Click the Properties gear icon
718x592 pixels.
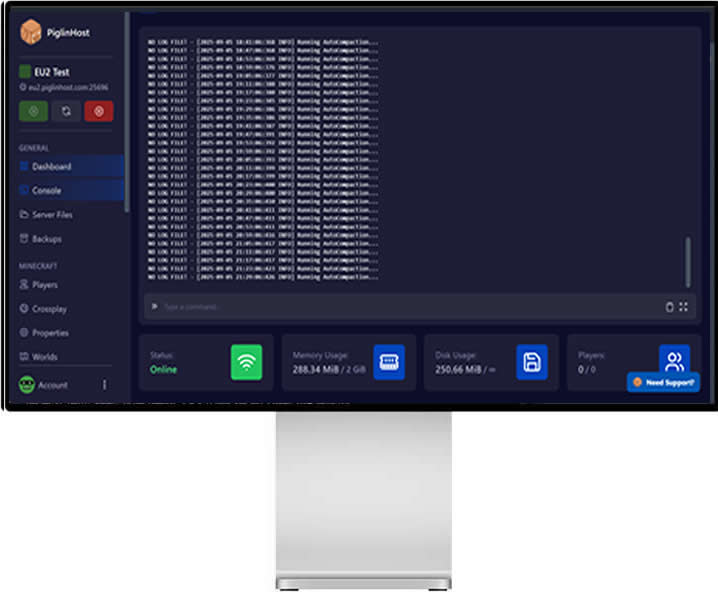coord(24,333)
